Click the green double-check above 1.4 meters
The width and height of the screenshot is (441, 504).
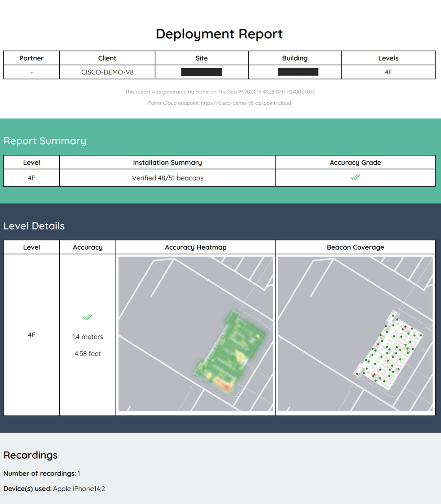click(x=88, y=317)
